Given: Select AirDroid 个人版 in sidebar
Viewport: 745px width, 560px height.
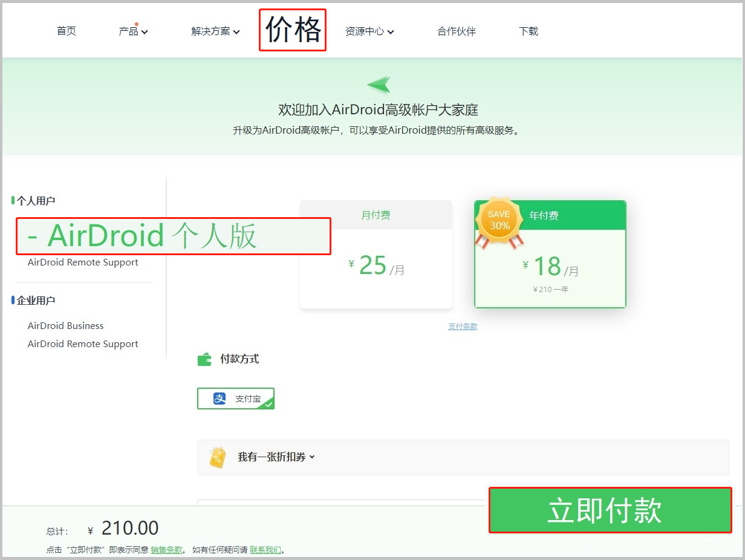Looking at the screenshot, I should [x=173, y=236].
